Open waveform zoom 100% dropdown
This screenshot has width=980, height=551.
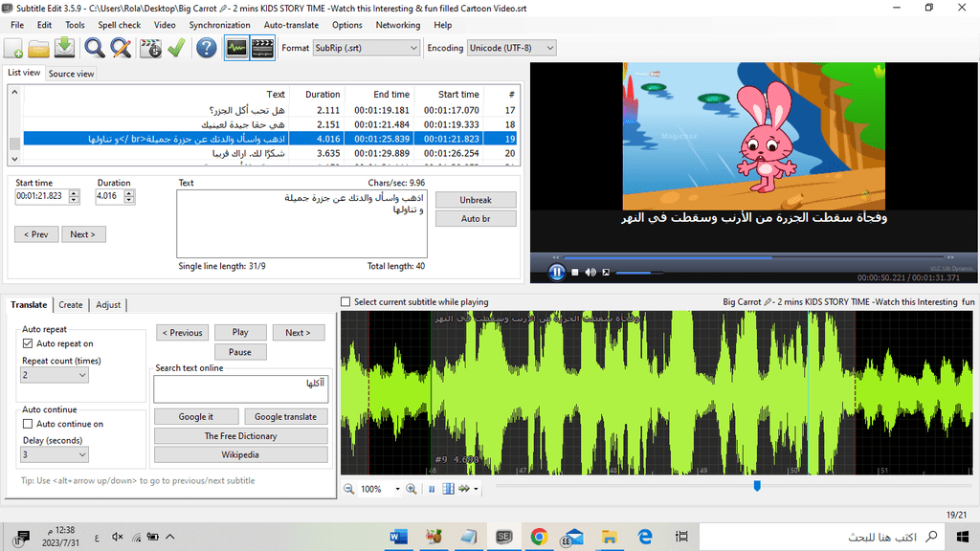pyautogui.click(x=397, y=489)
